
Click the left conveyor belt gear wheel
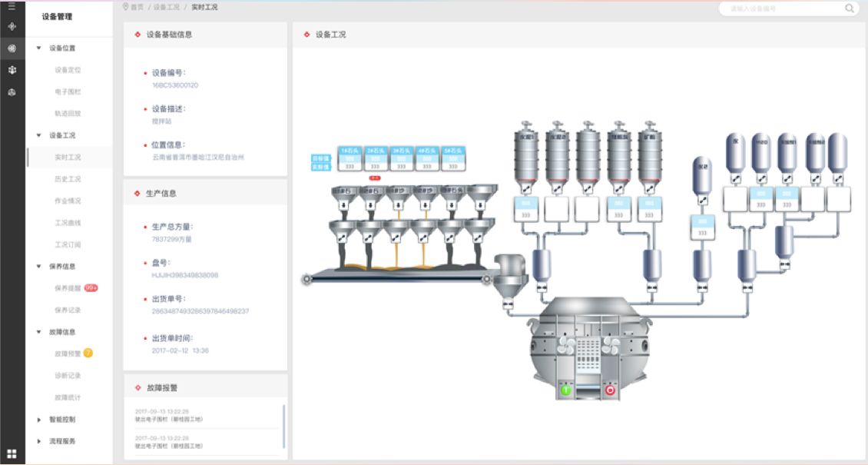coord(307,279)
